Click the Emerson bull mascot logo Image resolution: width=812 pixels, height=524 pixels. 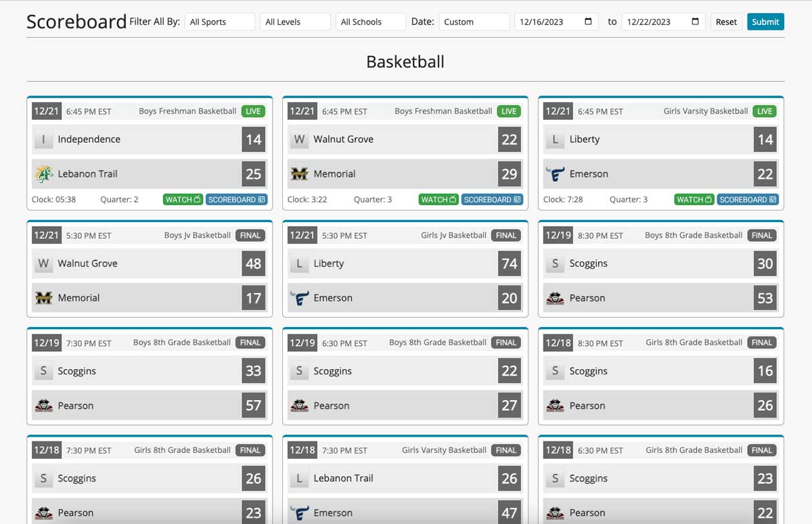click(555, 173)
